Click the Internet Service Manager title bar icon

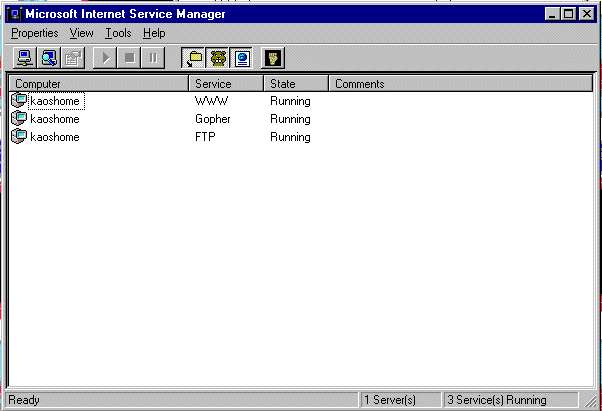(15, 14)
